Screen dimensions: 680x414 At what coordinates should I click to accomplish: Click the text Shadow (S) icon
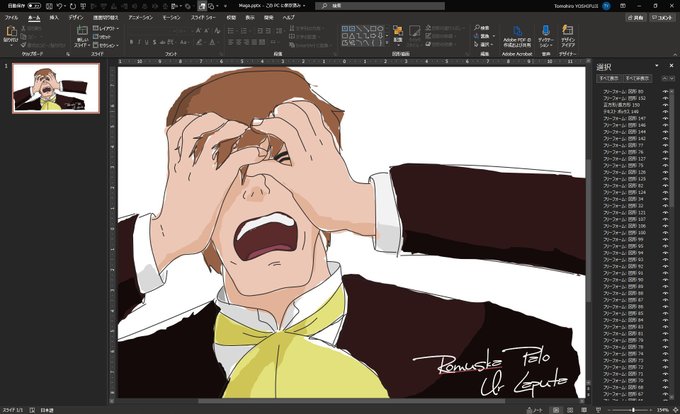tap(154, 42)
